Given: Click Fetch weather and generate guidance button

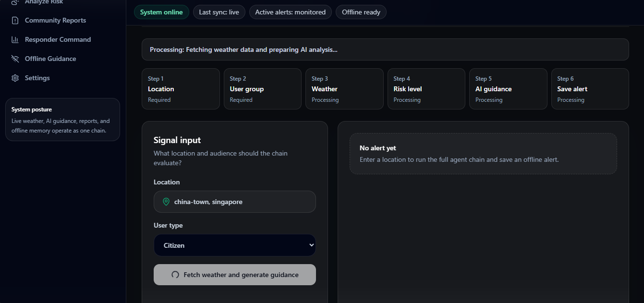Looking at the screenshot, I should 235,275.
